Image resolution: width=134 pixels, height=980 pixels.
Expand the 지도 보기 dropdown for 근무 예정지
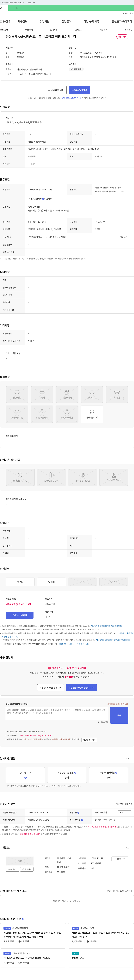(x=125, y=237)
